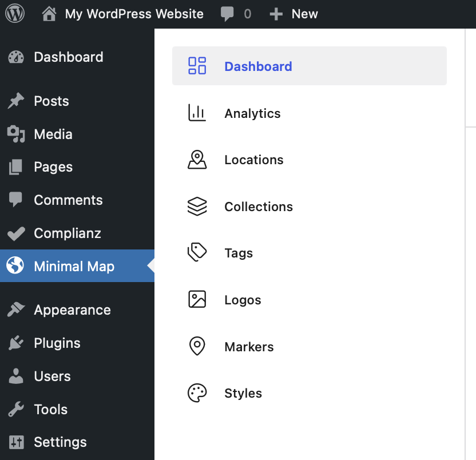The width and height of the screenshot is (476, 460).
Task: Select the Locations map pin icon
Action: (x=197, y=160)
